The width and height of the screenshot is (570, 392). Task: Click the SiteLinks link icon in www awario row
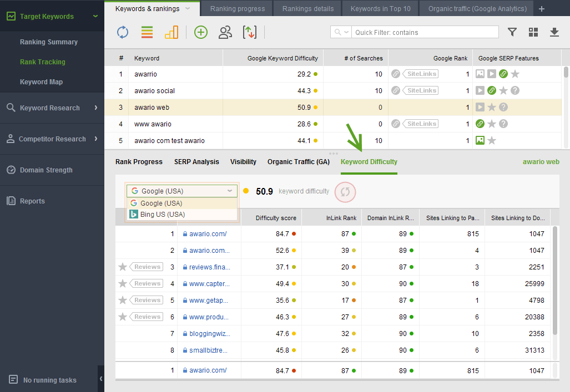(396, 124)
